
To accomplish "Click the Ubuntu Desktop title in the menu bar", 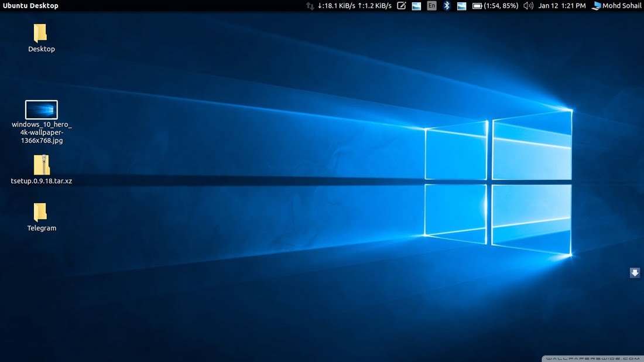I will (x=31, y=6).
